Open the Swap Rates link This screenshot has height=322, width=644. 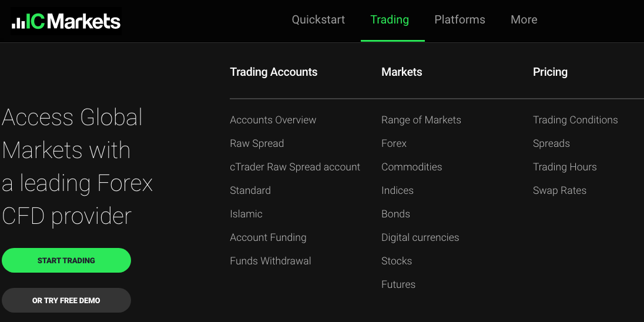click(559, 190)
